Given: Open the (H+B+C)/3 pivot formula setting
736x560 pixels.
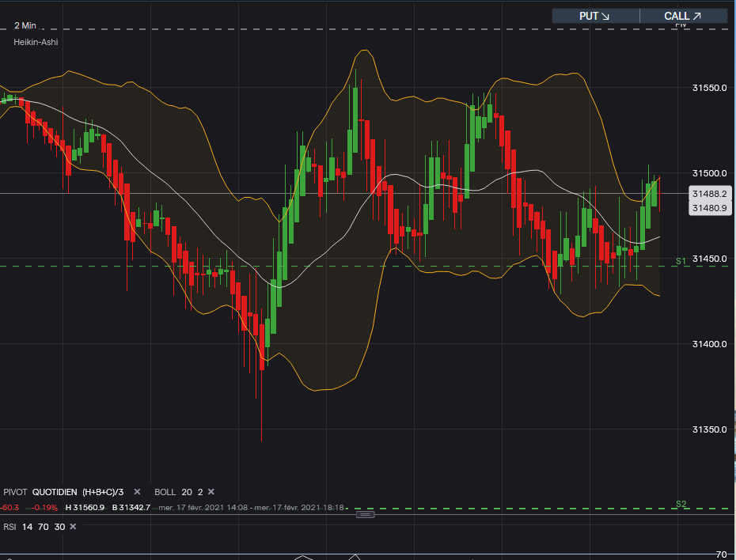Looking at the screenshot, I should (103, 492).
